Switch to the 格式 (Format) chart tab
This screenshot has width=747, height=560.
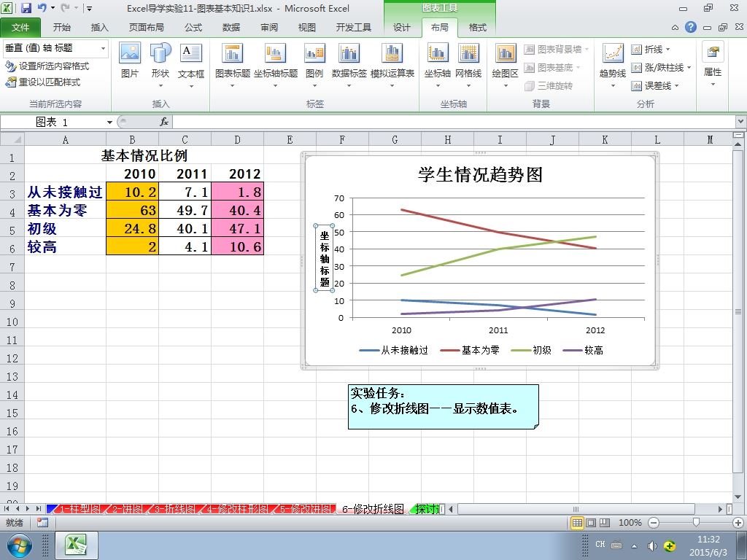coord(477,28)
